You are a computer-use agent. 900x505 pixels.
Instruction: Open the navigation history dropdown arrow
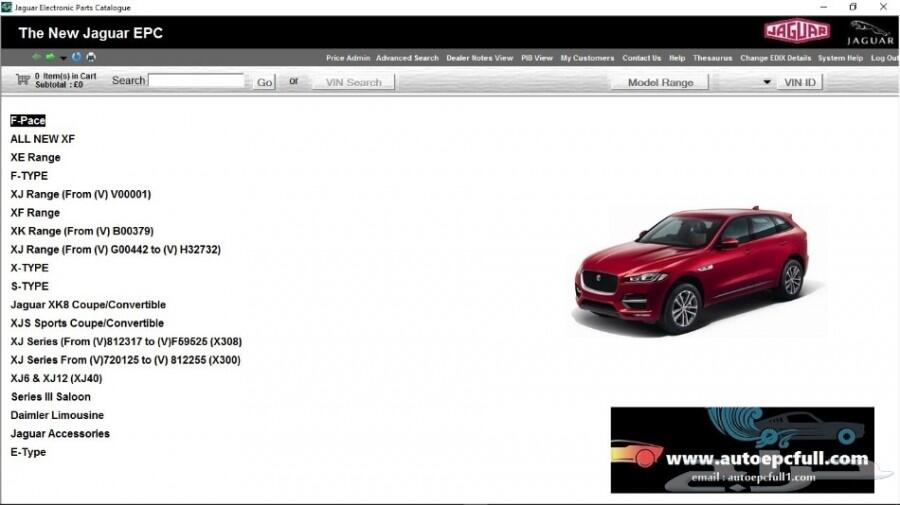tap(63, 58)
